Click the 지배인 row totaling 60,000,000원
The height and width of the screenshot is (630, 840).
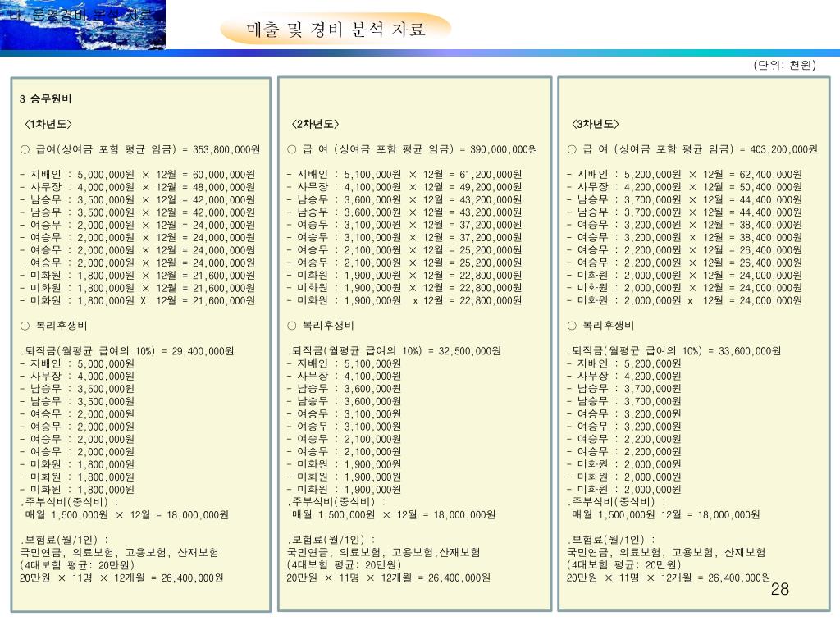[x=137, y=175]
